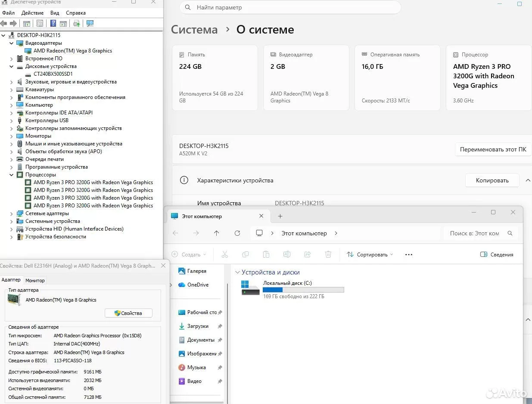Click the Local Disk C: usage bar
The image size is (532, 404).
coord(303,290)
